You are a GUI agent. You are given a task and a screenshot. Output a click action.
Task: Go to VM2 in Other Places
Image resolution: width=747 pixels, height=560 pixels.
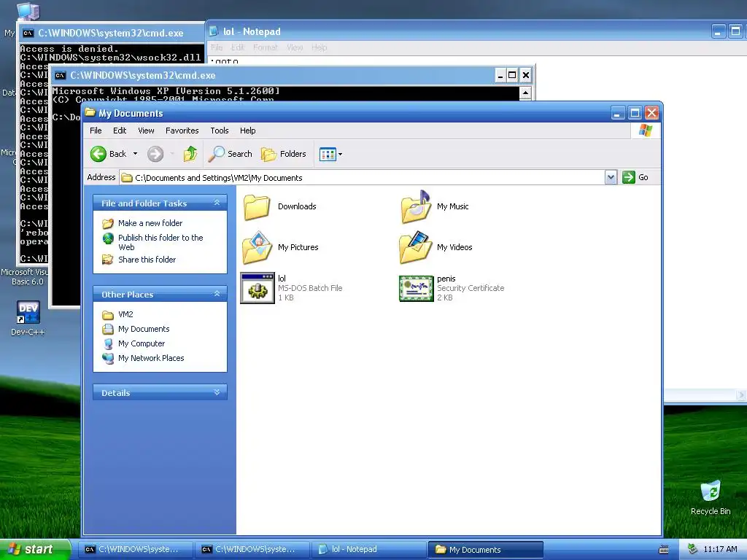pos(125,314)
